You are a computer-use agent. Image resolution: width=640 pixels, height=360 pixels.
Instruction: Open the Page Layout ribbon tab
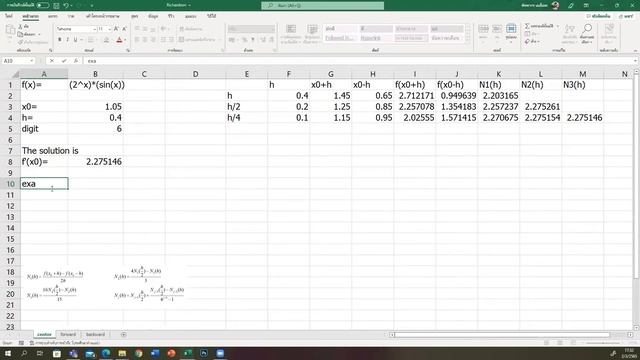102,16
